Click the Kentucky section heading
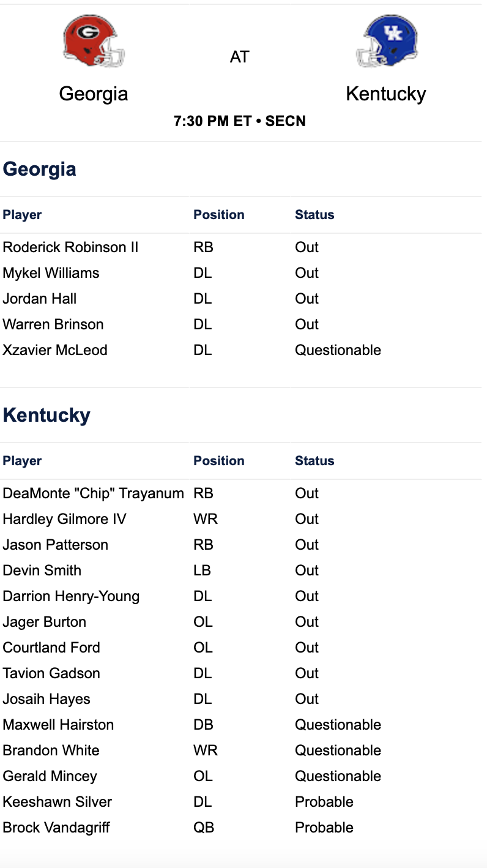Screen dimensions: 487x868 point(46,415)
